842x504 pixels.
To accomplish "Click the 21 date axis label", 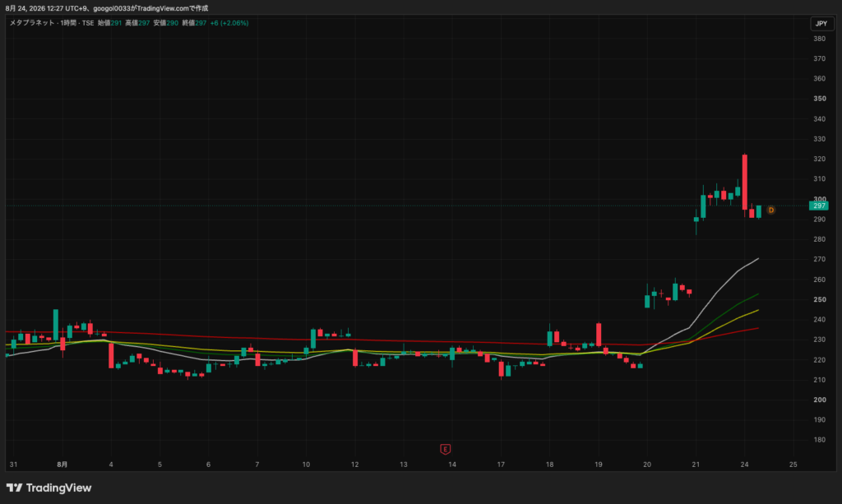I will click(696, 465).
